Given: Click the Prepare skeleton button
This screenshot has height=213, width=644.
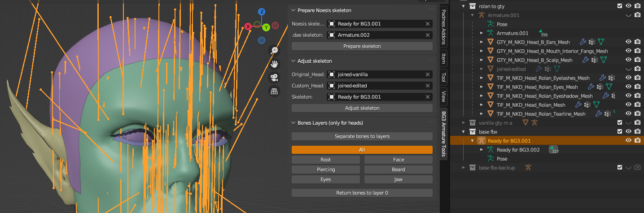Looking at the screenshot, I should (x=362, y=46).
